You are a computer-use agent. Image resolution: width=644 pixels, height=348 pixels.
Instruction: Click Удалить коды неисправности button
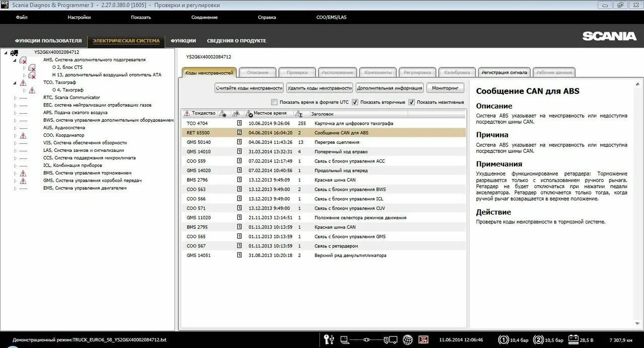[319, 88]
